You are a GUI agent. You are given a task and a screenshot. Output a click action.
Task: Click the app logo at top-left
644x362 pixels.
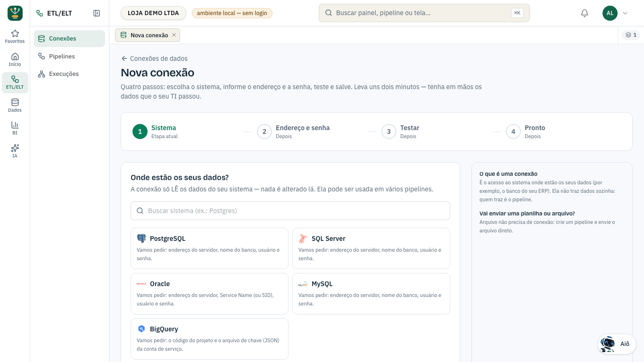(15, 13)
